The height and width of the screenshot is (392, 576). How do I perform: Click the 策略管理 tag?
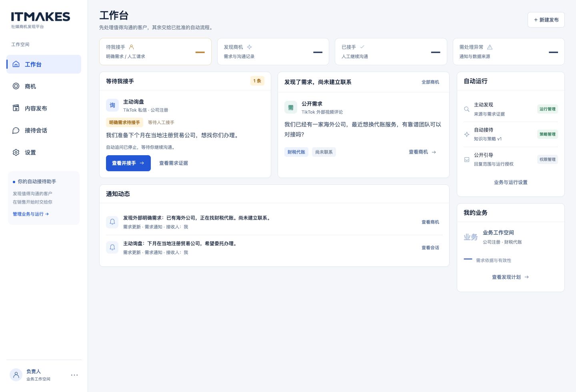coord(548,134)
